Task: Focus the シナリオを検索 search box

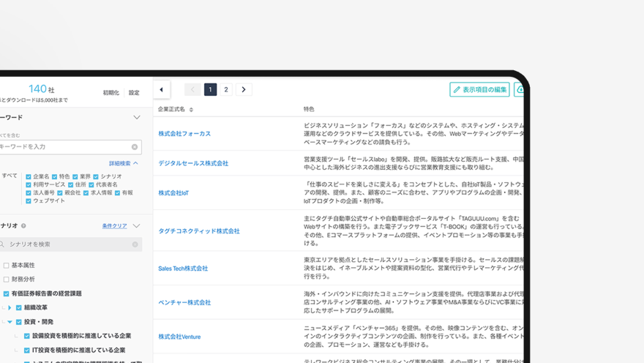Action: tap(70, 244)
